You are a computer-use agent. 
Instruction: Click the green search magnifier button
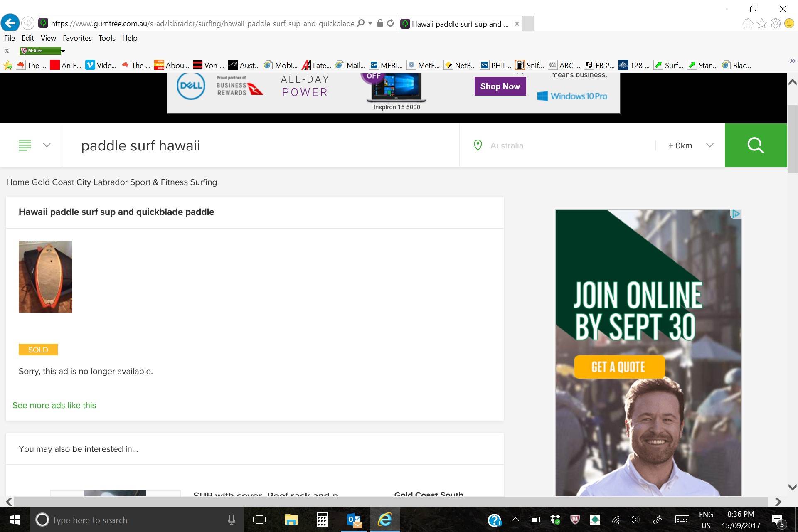[x=755, y=145]
